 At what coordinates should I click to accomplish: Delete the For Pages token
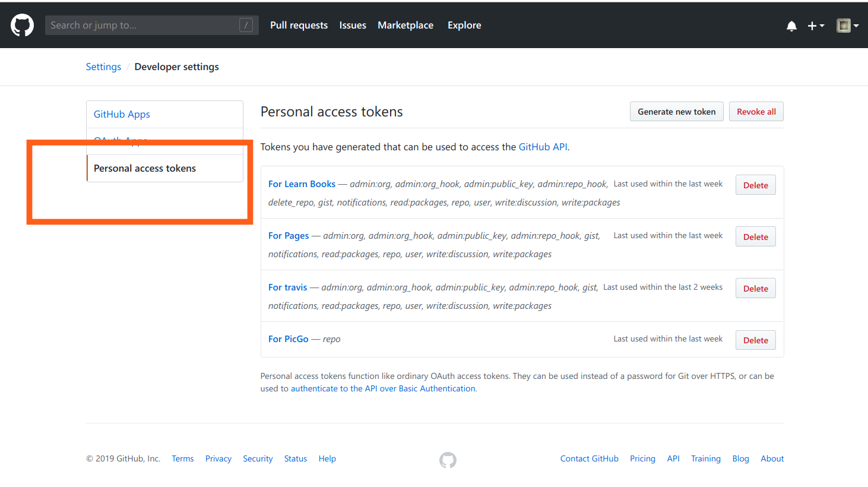[x=756, y=237]
